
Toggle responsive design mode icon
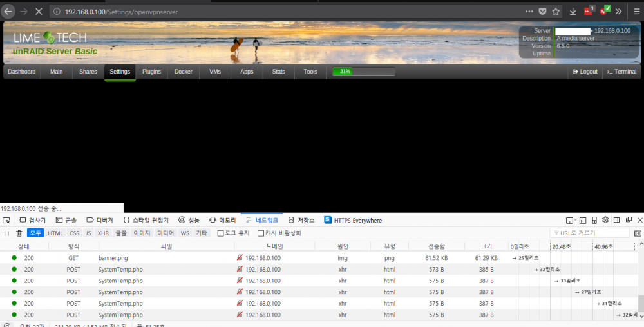pos(594,221)
